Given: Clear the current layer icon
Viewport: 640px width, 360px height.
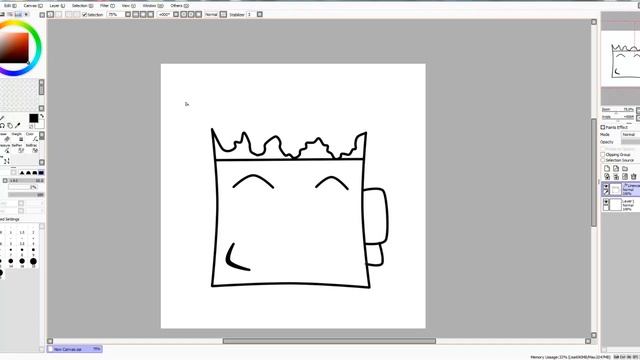Looking at the screenshot, I should tap(625, 176).
